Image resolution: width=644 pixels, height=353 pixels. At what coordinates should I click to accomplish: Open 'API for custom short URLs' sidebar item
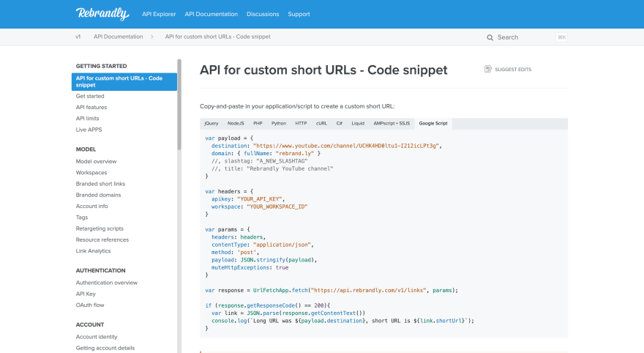tap(124, 82)
